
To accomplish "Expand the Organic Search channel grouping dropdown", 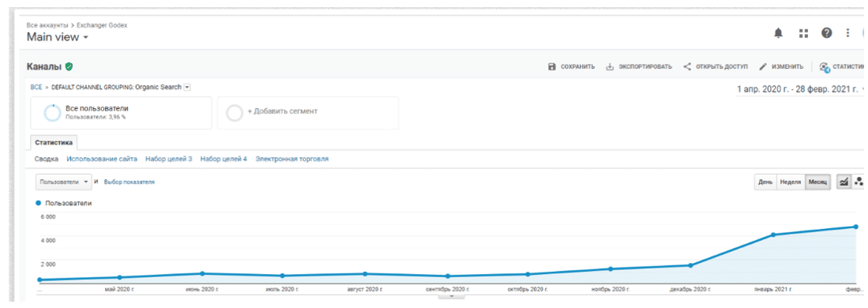I will pos(187,87).
